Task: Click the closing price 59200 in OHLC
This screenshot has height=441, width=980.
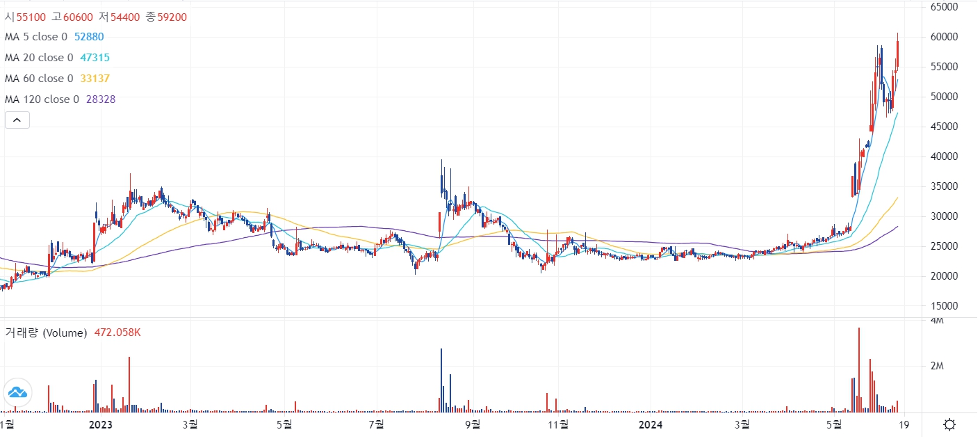Action: tap(172, 17)
